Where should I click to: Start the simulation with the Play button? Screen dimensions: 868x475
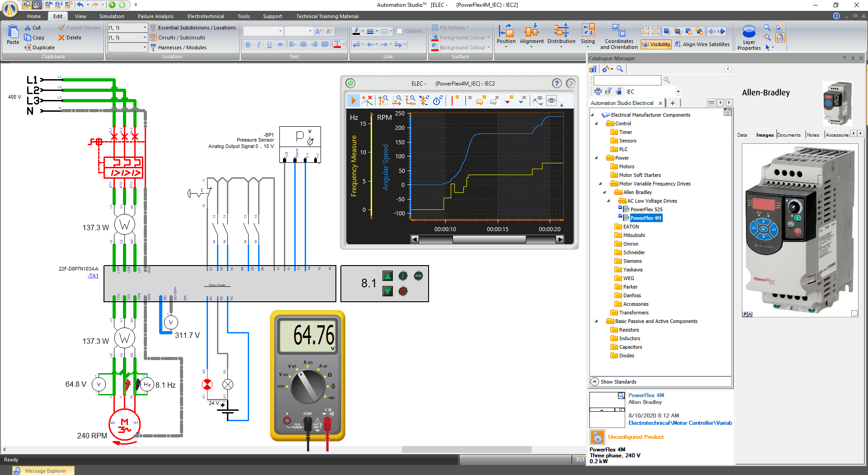tap(353, 100)
